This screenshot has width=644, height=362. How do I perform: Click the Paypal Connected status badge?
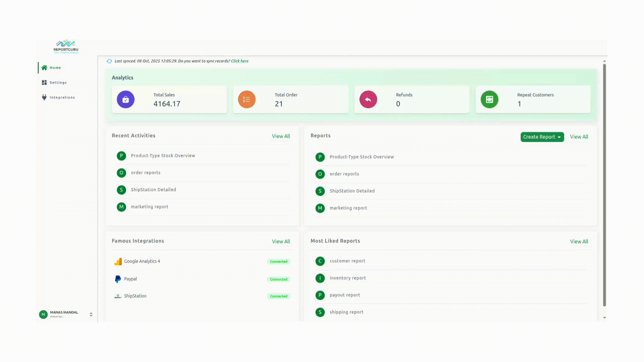tap(278, 279)
